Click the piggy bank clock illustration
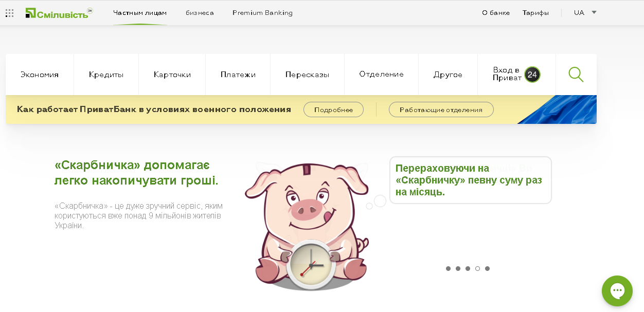The height and width of the screenshot is (312, 644). pyautogui.click(x=308, y=226)
